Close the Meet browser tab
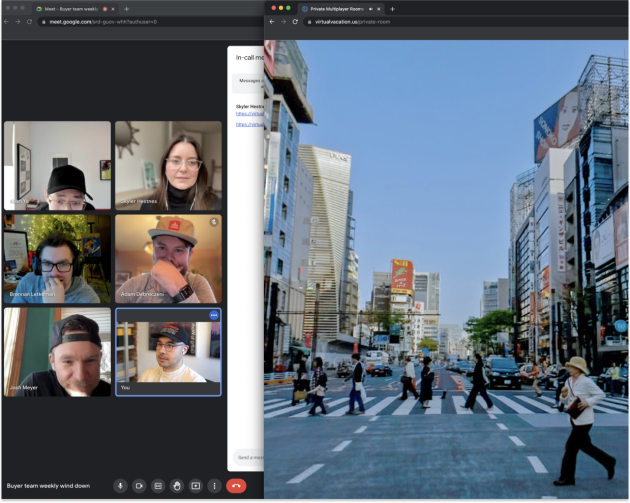This screenshot has width=630, height=503. pos(113,8)
